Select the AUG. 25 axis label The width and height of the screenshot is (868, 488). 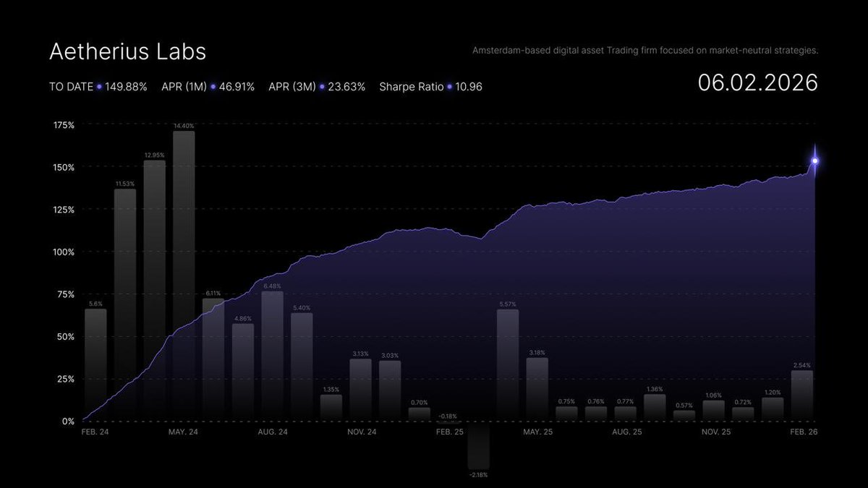627,432
